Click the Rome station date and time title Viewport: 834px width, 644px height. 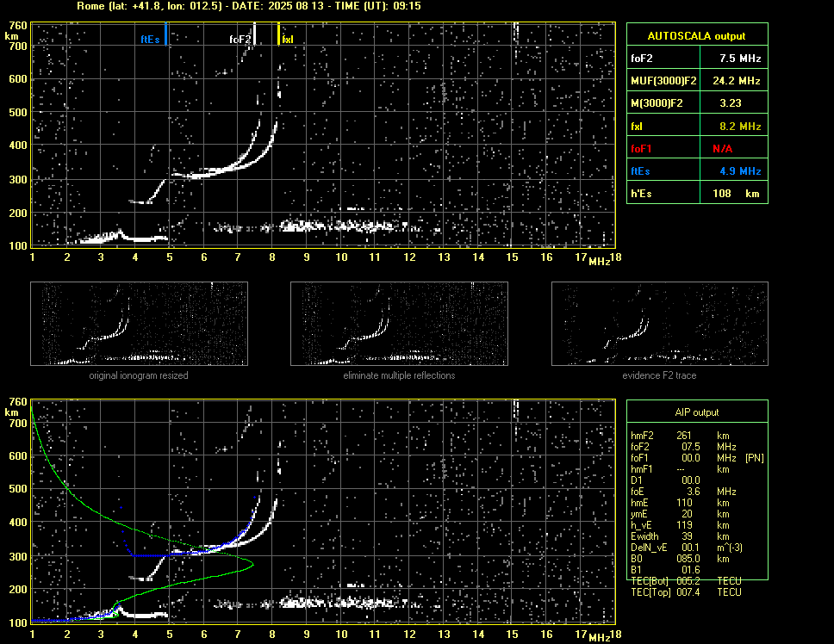pos(249,6)
